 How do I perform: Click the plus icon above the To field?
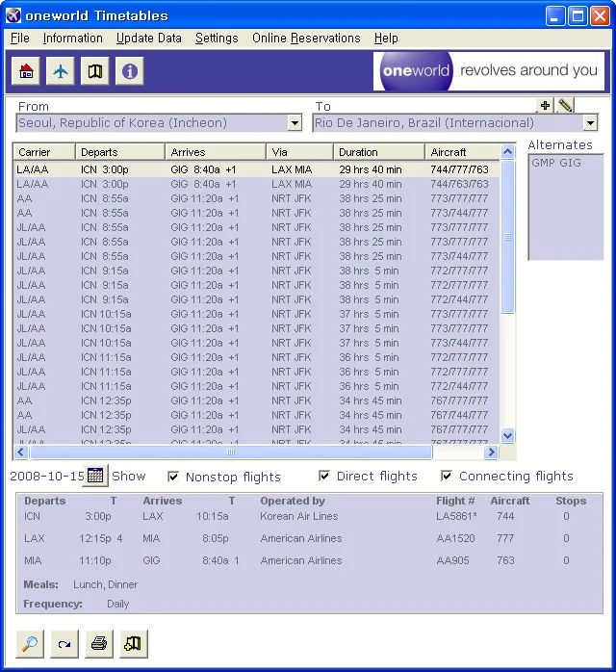(x=545, y=105)
